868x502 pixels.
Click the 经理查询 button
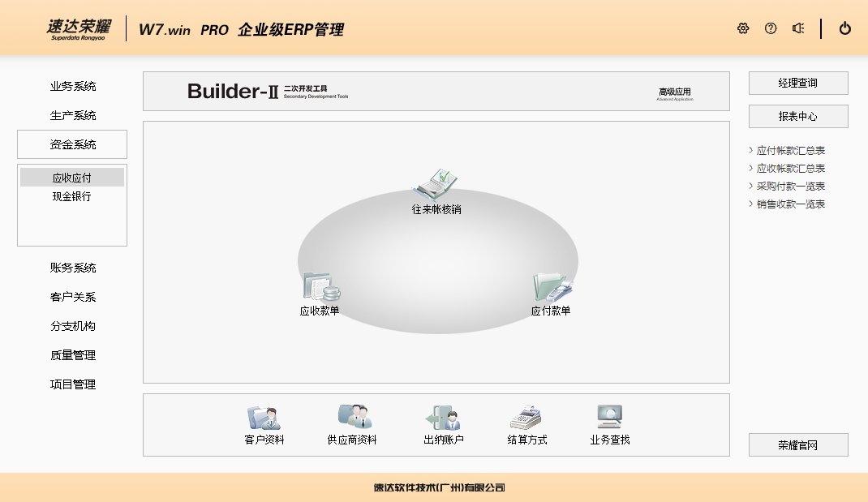[x=797, y=83]
